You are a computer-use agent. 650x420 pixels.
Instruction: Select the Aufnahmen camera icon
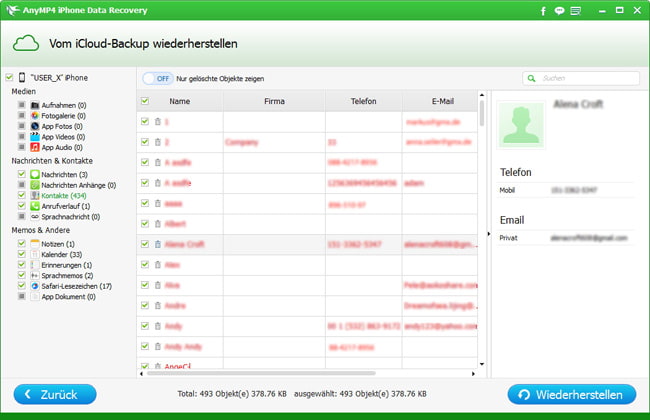35,105
